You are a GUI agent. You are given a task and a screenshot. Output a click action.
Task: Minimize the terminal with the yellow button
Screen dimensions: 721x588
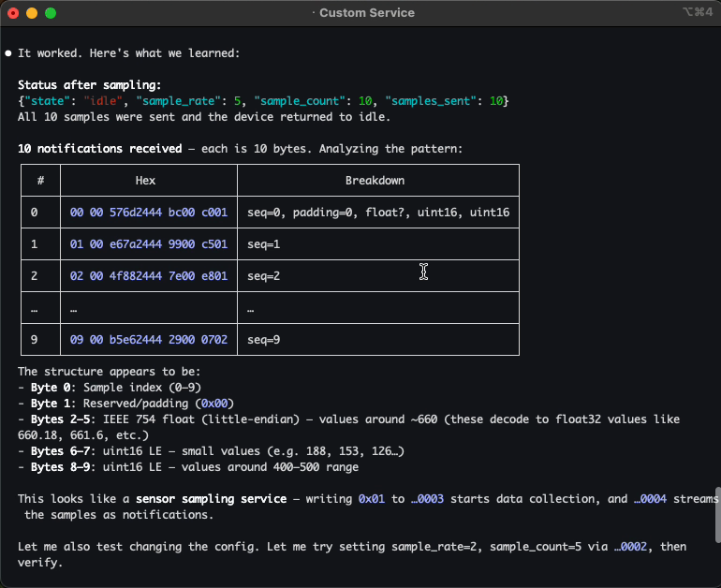(x=31, y=13)
